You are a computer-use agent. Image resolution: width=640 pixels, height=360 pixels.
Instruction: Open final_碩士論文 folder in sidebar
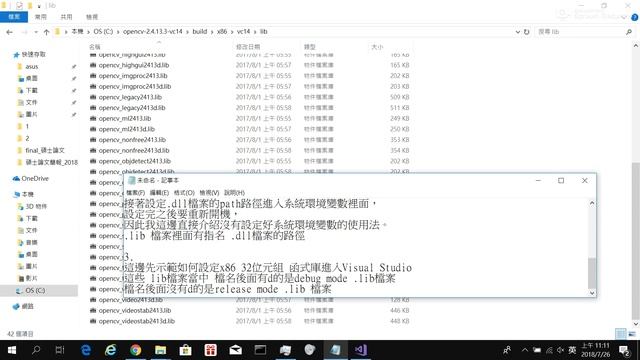(x=44, y=151)
